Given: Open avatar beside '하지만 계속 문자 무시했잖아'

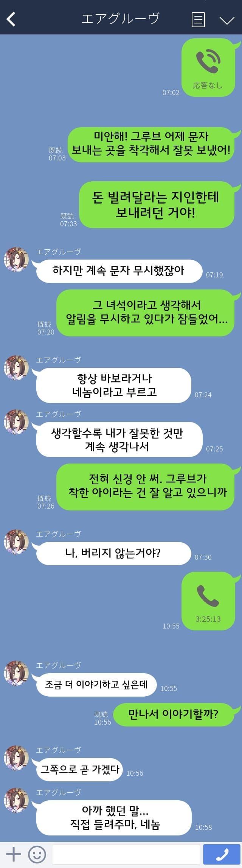Looking at the screenshot, I should click(16, 260).
